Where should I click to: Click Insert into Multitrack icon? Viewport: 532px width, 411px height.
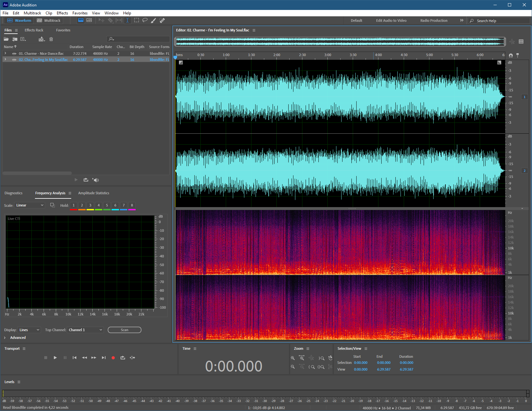pyautogui.click(x=42, y=39)
